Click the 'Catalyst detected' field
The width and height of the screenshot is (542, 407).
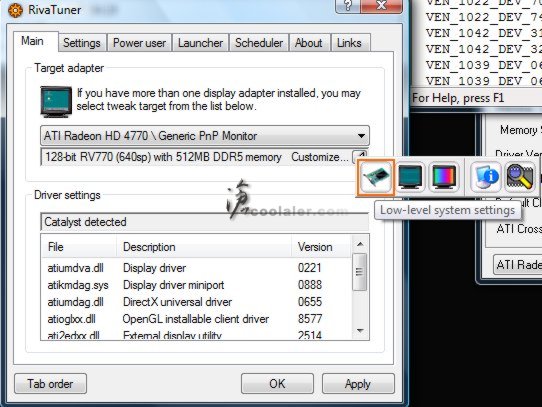coord(205,222)
